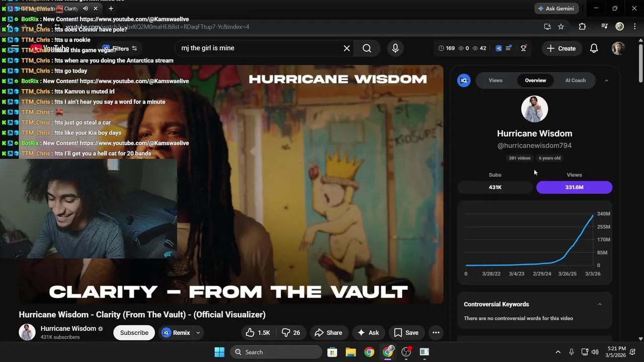The height and width of the screenshot is (362, 644).
Task: Open the AI Coach tab
Action: pos(575,80)
